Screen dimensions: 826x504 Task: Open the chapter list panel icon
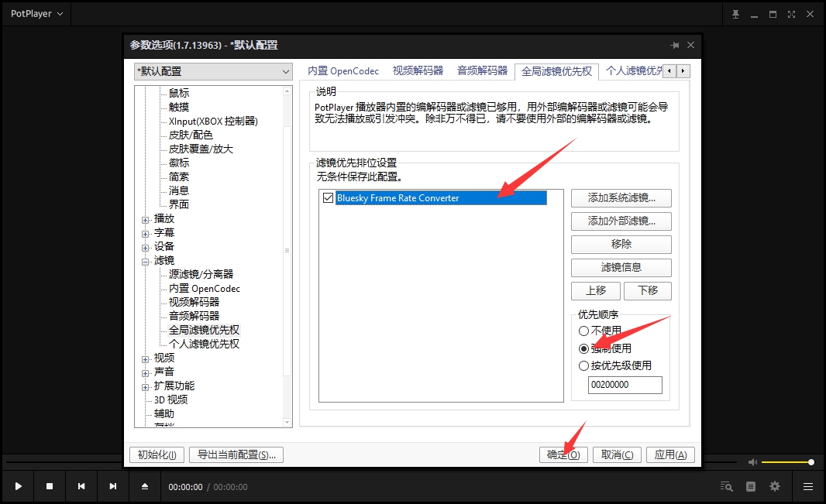pos(751,487)
